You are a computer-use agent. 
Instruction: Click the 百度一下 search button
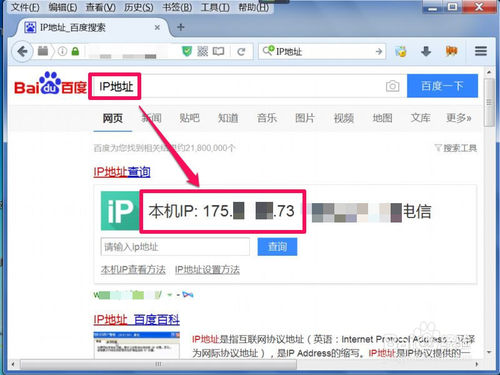(442, 86)
